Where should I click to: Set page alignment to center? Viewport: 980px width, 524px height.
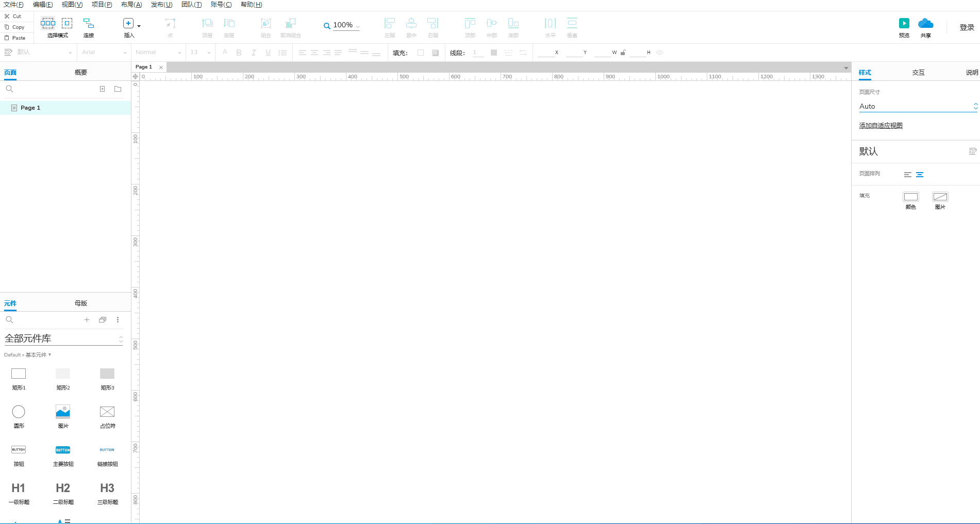pos(920,175)
